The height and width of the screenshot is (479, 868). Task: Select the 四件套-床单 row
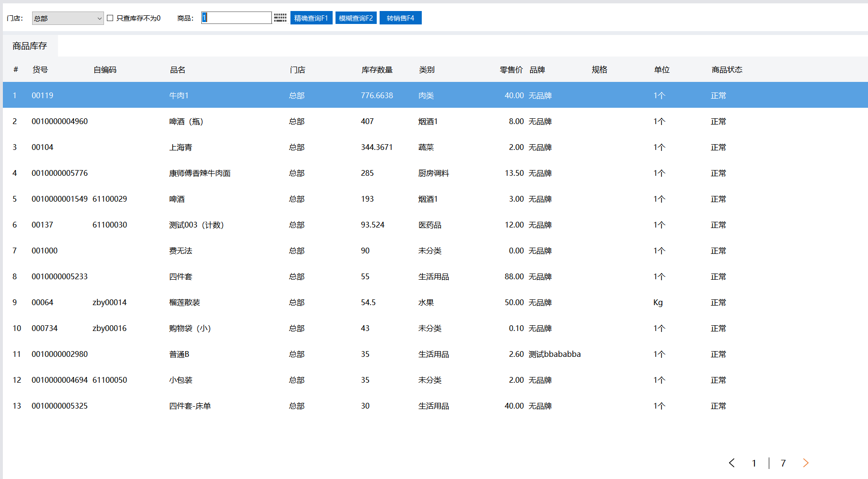(x=190, y=406)
